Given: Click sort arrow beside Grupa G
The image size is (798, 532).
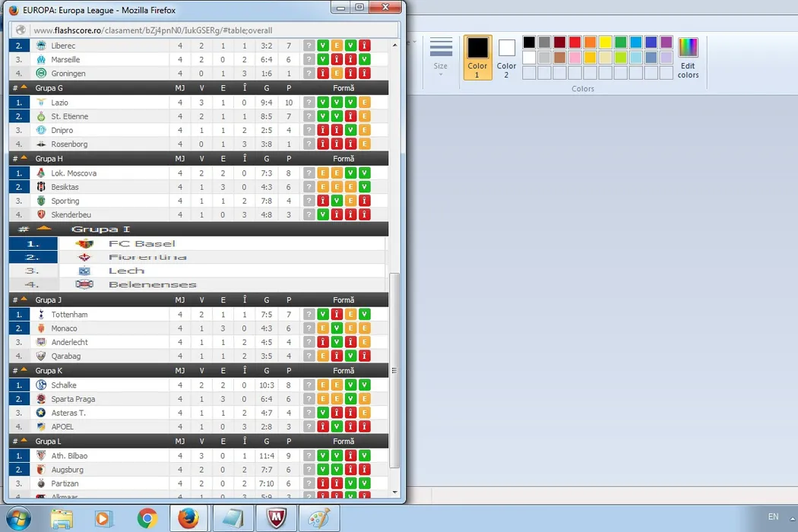Looking at the screenshot, I should click(24, 87).
